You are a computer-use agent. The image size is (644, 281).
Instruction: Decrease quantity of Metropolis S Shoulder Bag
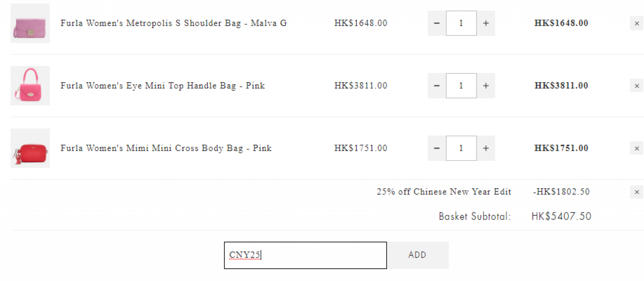436,23
